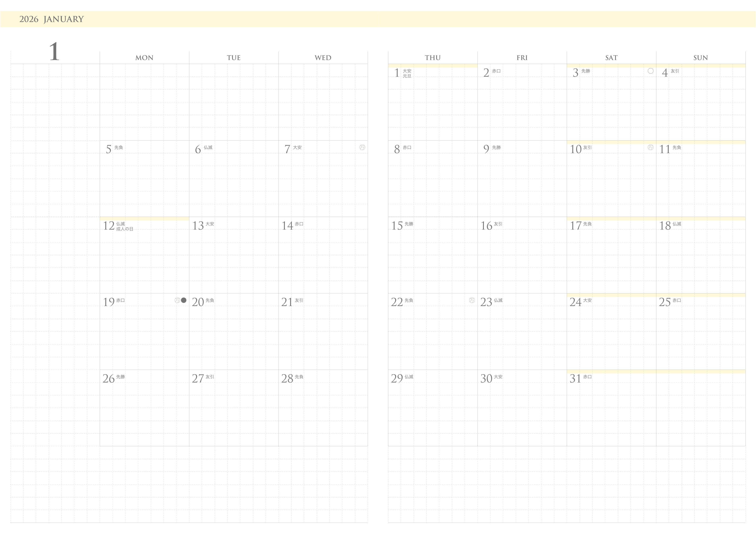Select the January 1 date with 元旦
The height and width of the screenshot is (536, 756).
pyautogui.click(x=397, y=73)
